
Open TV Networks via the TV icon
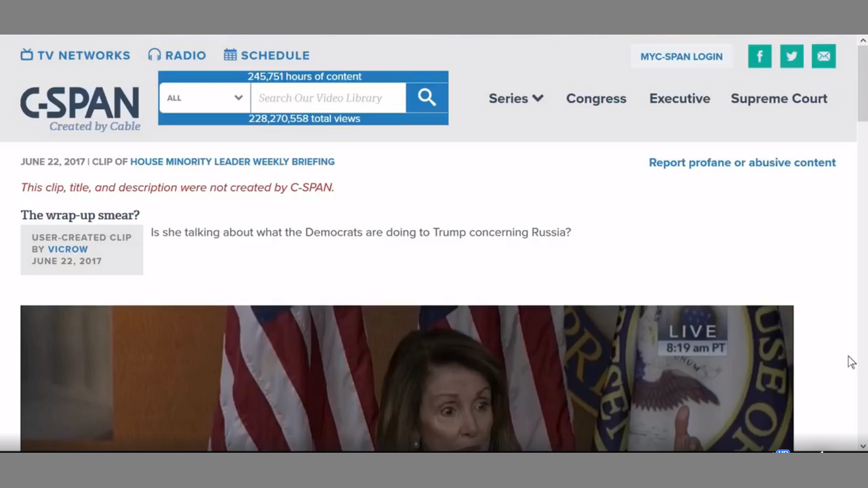(x=27, y=55)
